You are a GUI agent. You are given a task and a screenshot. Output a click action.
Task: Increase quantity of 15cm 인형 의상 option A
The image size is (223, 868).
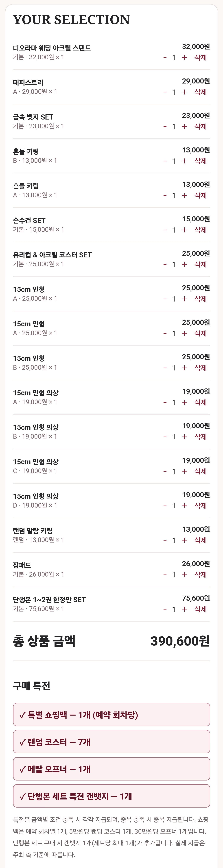click(184, 402)
